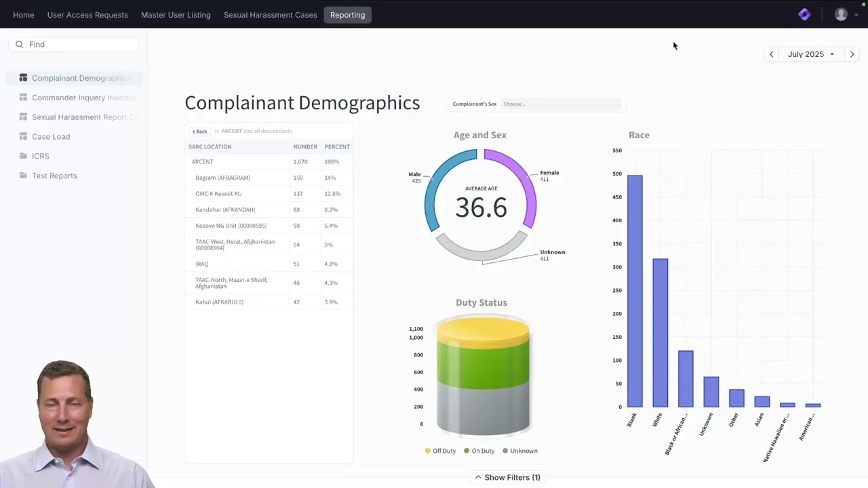Sort by NUMBER column header
The width and height of the screenshot is (868, 488).
305,146
